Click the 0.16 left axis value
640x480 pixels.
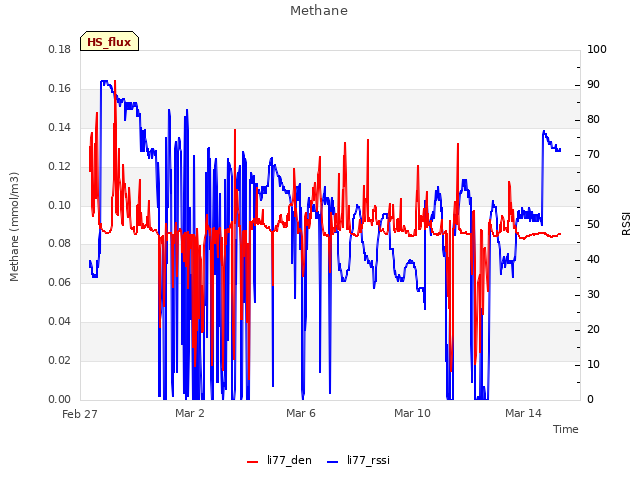coord(60,89)
